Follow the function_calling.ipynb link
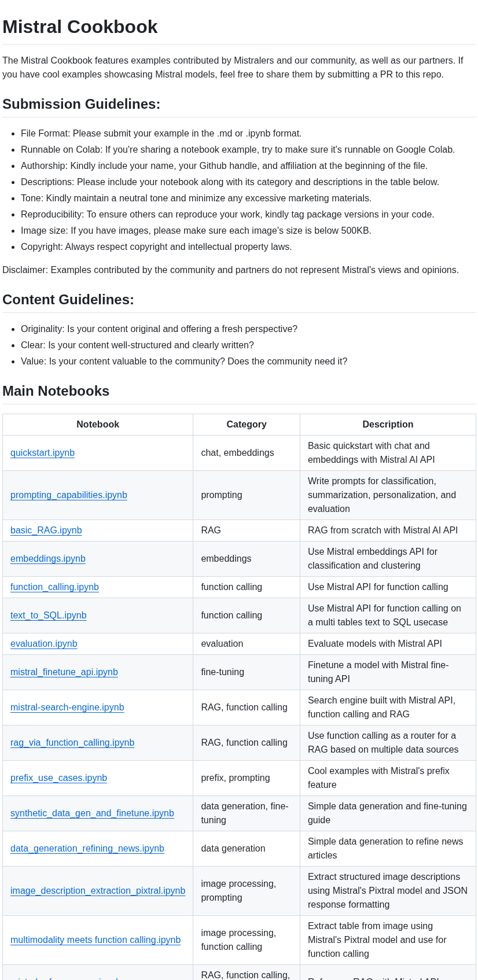 (54, 587)
